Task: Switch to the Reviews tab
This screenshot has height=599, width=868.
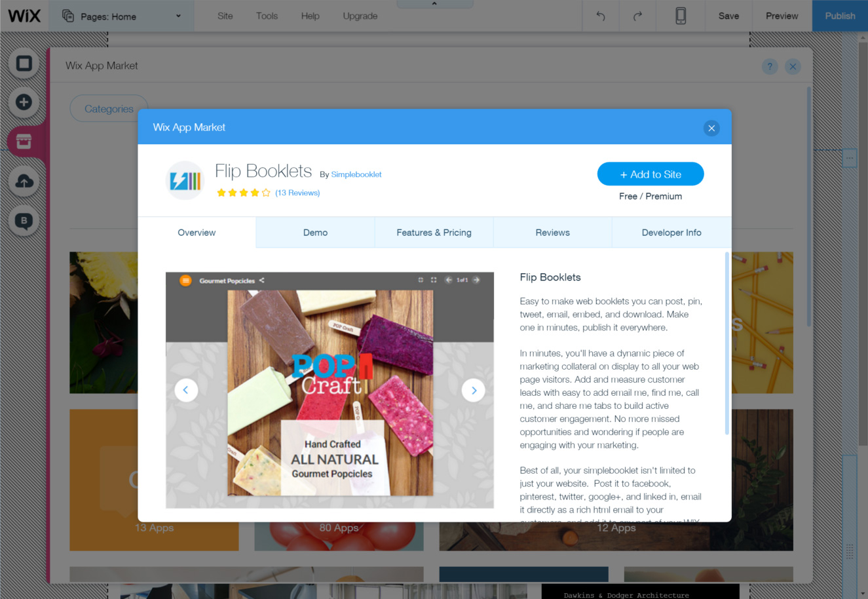Action: pyautogui.click(x=552, y=233)
